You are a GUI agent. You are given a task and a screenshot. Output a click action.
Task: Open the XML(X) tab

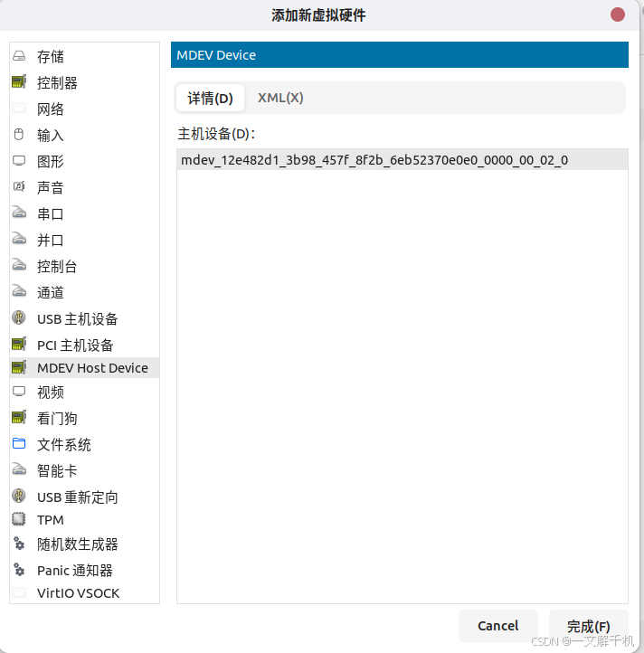[x=280, y=98]
